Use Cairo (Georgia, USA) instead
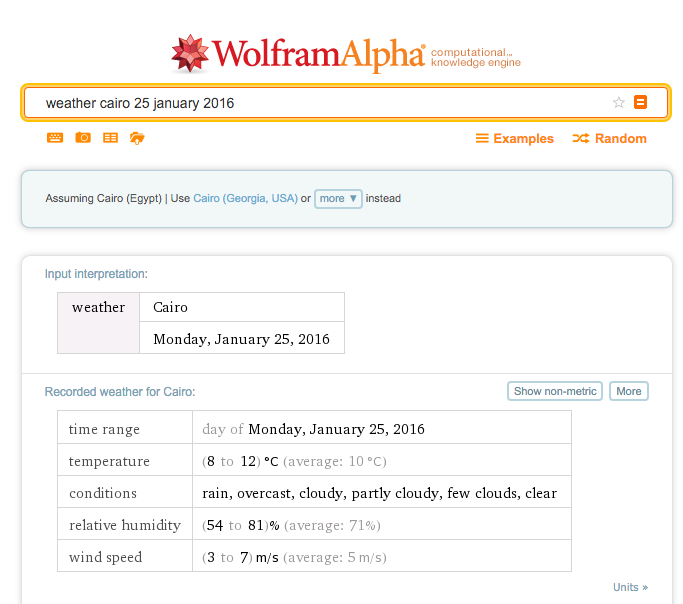 (x=245, y=199)
